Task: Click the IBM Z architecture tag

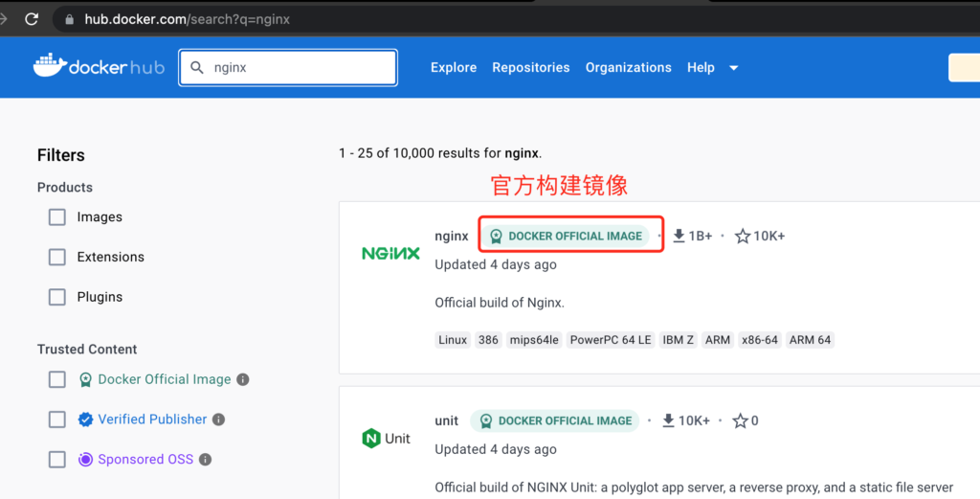Action: coord(679,340)
